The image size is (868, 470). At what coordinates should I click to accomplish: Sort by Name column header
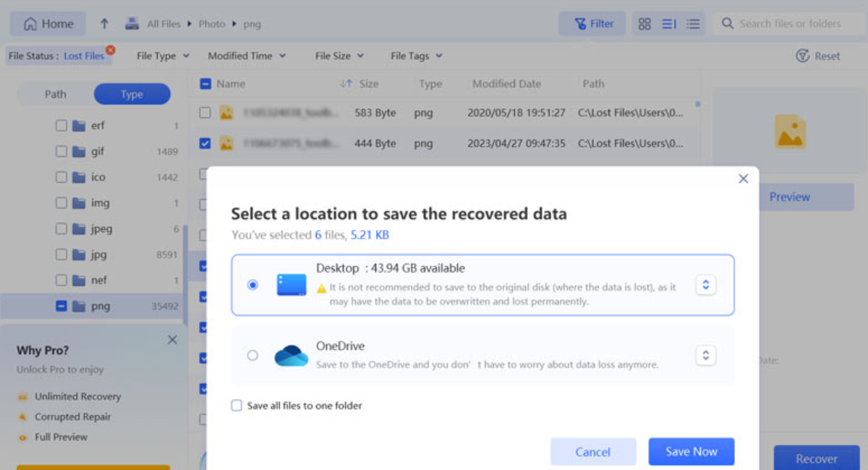coord(231,84)
